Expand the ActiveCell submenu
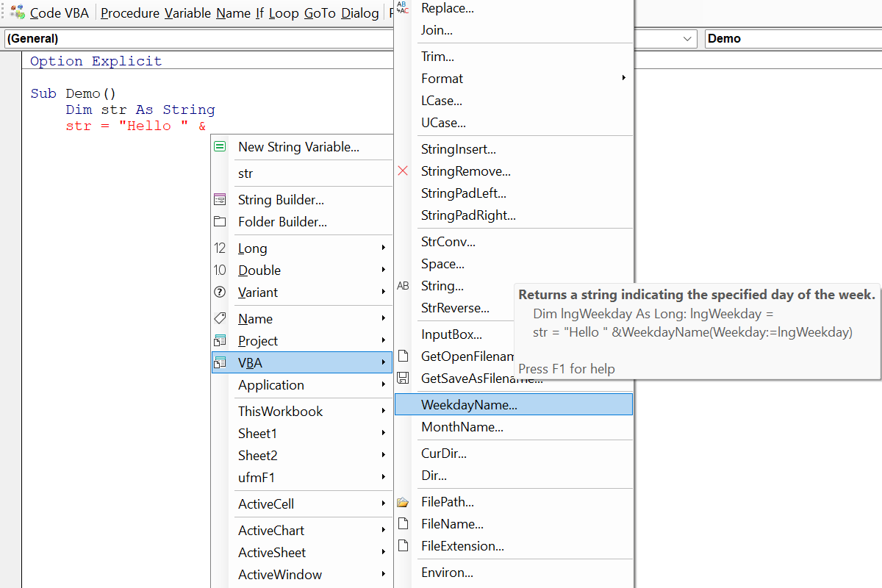This screenshot has width=882, height=588. click(x=384, y=503)
